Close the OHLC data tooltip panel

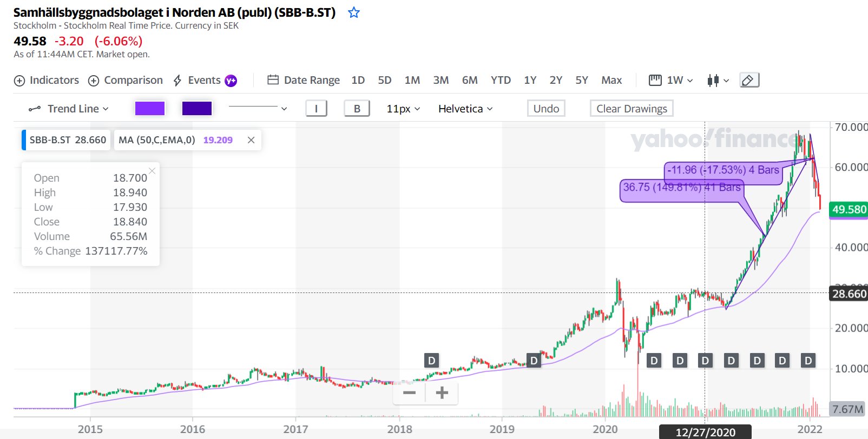152,170
